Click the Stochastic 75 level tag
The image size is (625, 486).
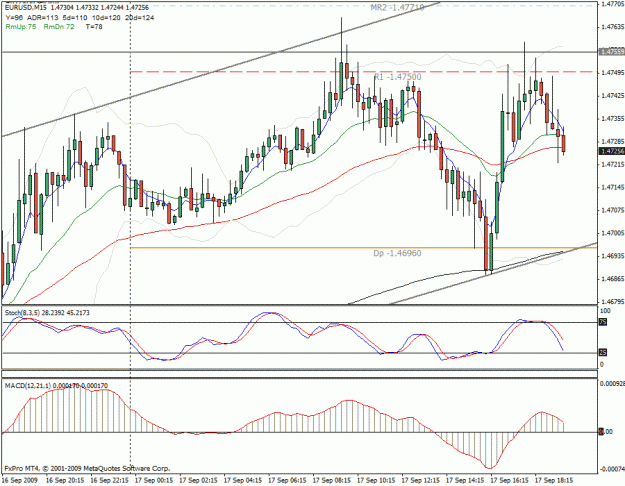[x=603, y=322]
